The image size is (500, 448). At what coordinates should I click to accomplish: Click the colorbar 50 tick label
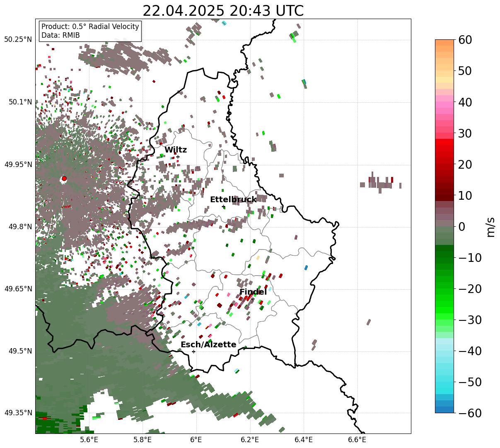[465, 71]
